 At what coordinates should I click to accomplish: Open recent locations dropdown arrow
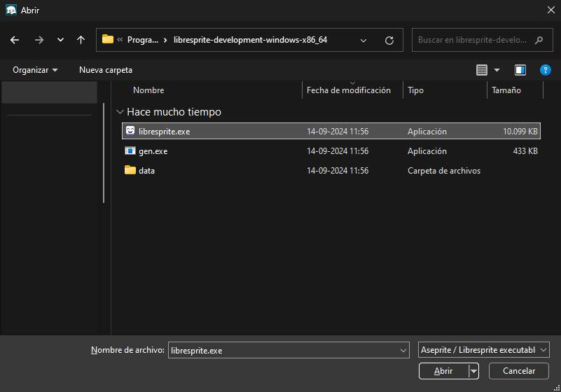coord(60,40)
